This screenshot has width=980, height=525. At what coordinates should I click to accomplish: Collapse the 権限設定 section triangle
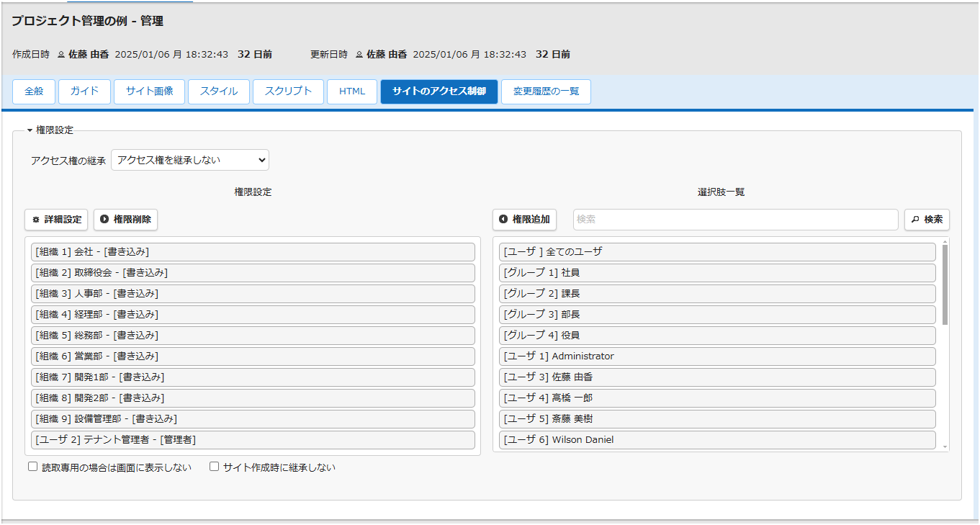coord(30,131)
